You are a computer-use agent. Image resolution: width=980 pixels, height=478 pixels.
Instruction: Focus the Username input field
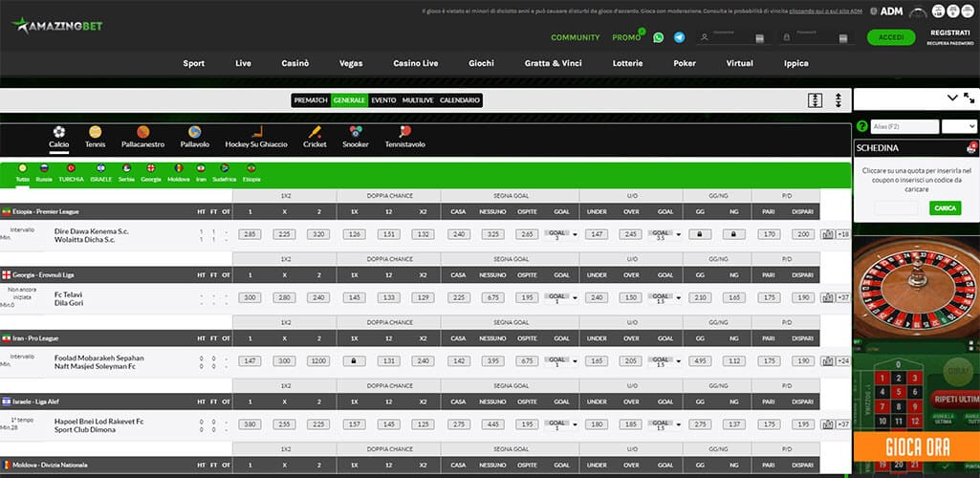pos(735,37)
